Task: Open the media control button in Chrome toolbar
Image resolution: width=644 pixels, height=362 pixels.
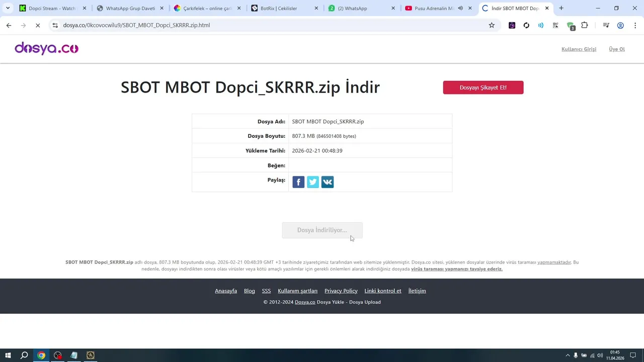Action: pos(606,25)
